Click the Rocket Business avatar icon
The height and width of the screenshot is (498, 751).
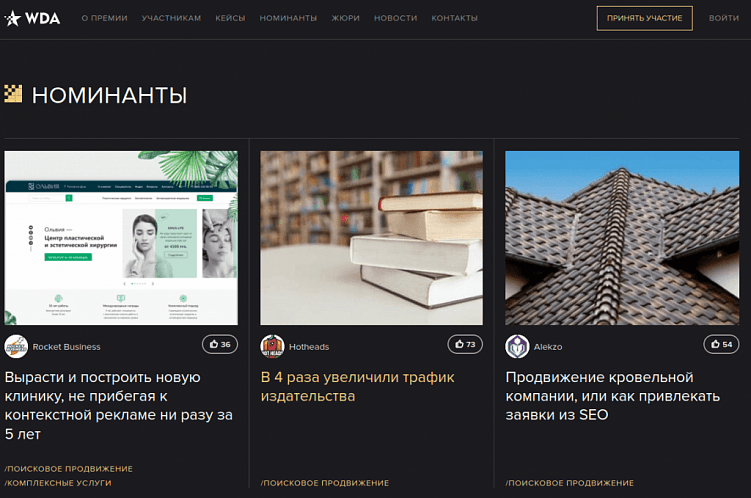coord(16,347)
